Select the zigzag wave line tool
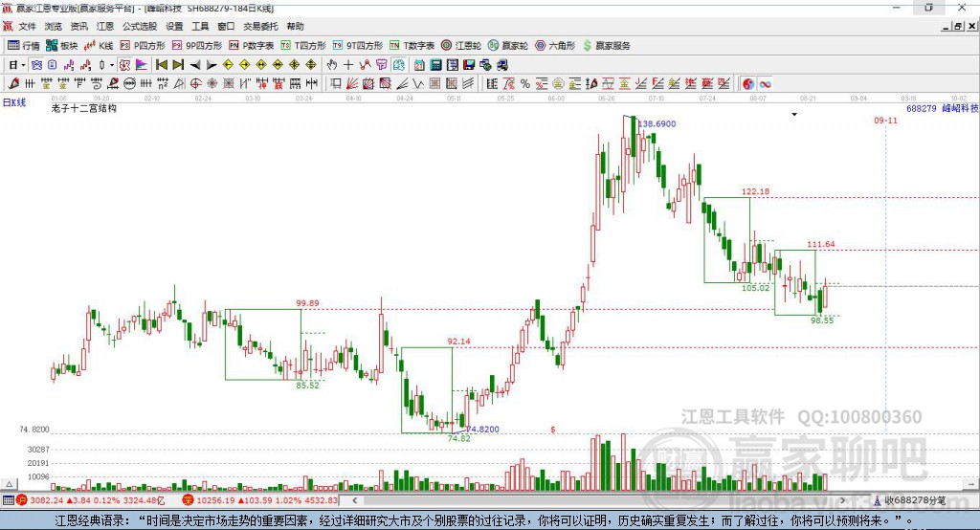Image resolution: width=980 pixels, height=530 pixels. click(x=418, y=84)
